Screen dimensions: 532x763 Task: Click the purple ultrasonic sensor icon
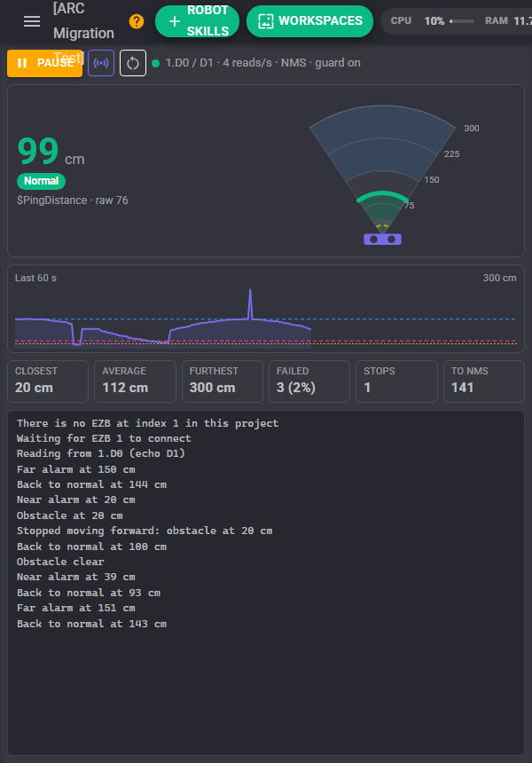pos(383,239)
